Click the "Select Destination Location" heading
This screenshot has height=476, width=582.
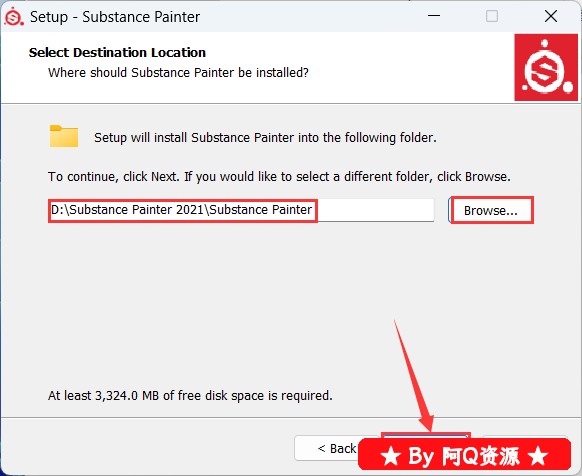(117, 52)
